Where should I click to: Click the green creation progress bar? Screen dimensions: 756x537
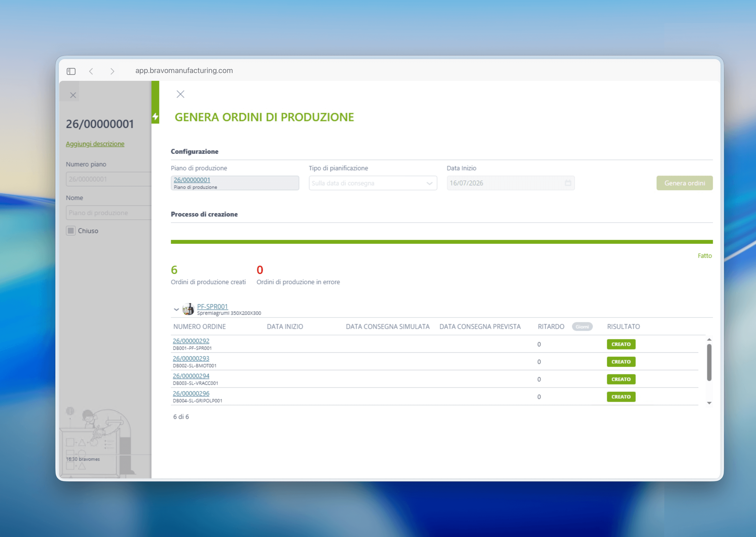coord(441,242)
